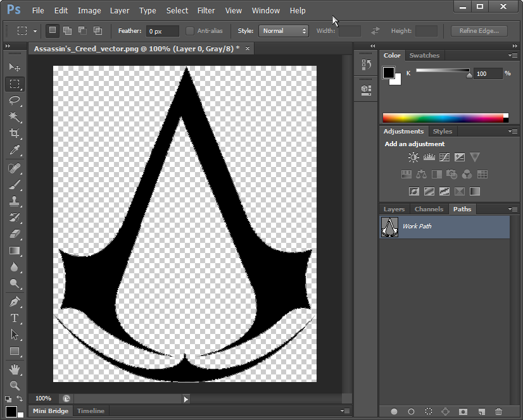Select the Crop tool
Image resolution: width=523 pixels, height=420 pixels.
(x=15, y=133)
